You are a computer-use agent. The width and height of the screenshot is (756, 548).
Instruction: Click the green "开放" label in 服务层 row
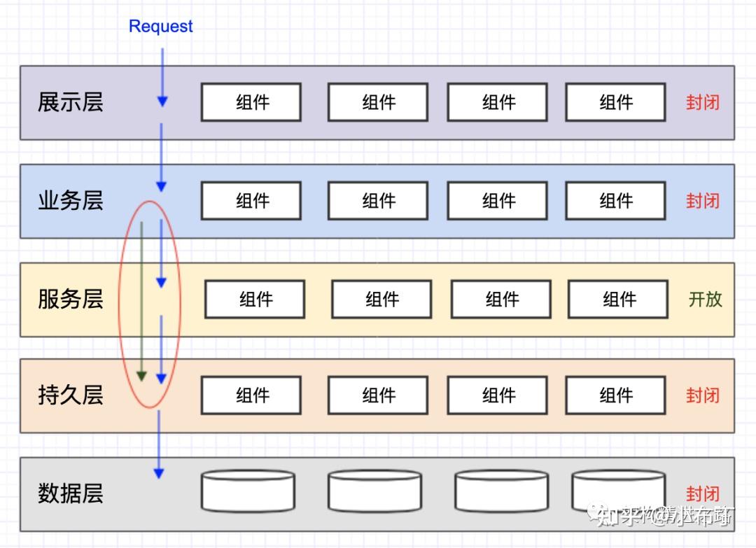[705, 300]
